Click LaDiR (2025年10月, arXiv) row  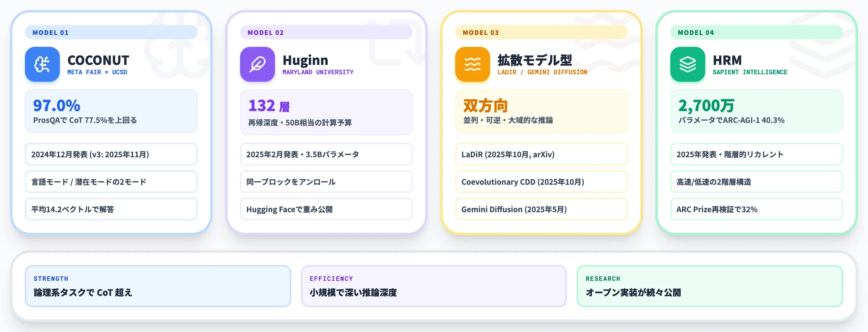pyautogui.click(x=541, y=154)
